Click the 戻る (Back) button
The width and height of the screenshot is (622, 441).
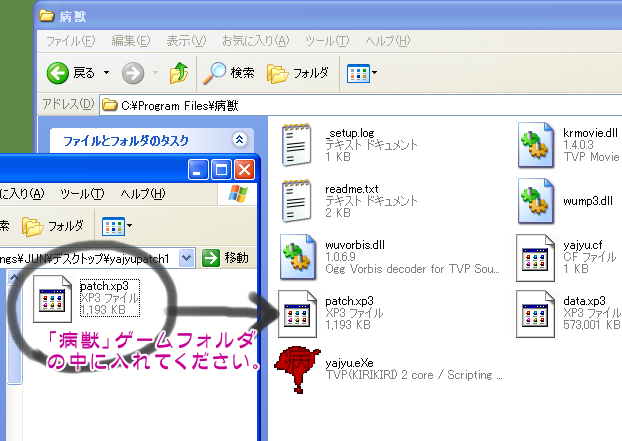72,73
